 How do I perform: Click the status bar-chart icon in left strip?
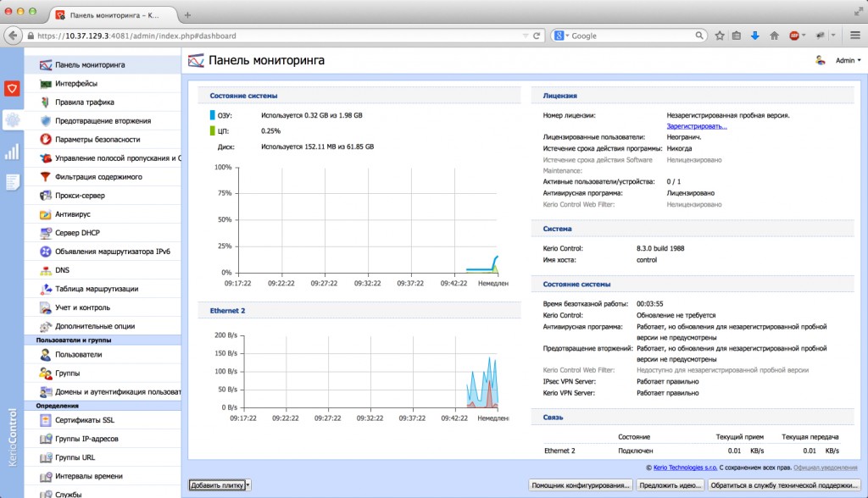click(12, 152)
